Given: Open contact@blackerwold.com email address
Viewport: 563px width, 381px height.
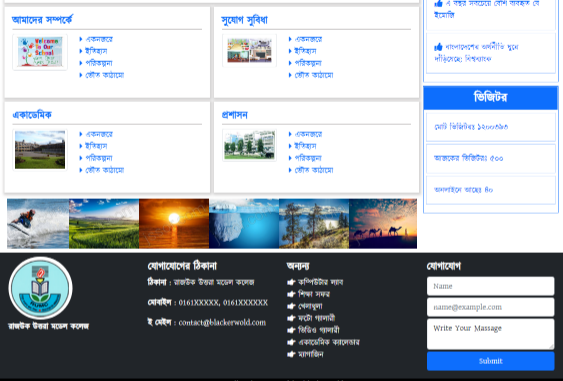Looking at the screenshot, I should pos(222,322).
